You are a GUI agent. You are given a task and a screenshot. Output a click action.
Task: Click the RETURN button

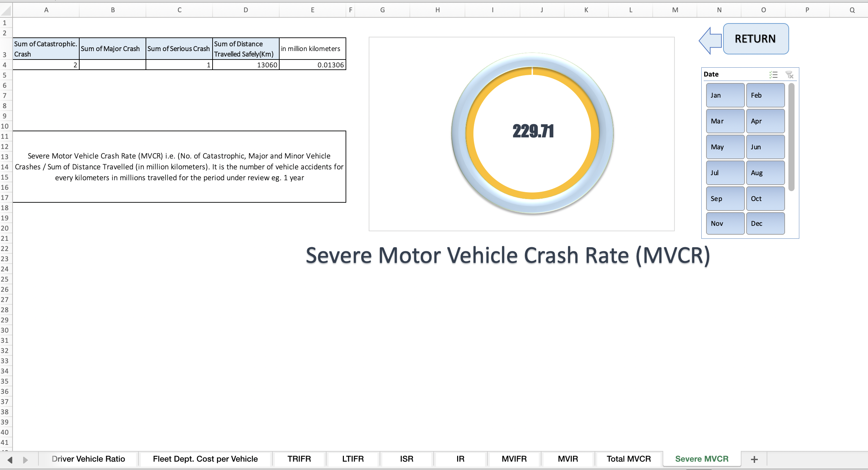(x=755, y=39)
